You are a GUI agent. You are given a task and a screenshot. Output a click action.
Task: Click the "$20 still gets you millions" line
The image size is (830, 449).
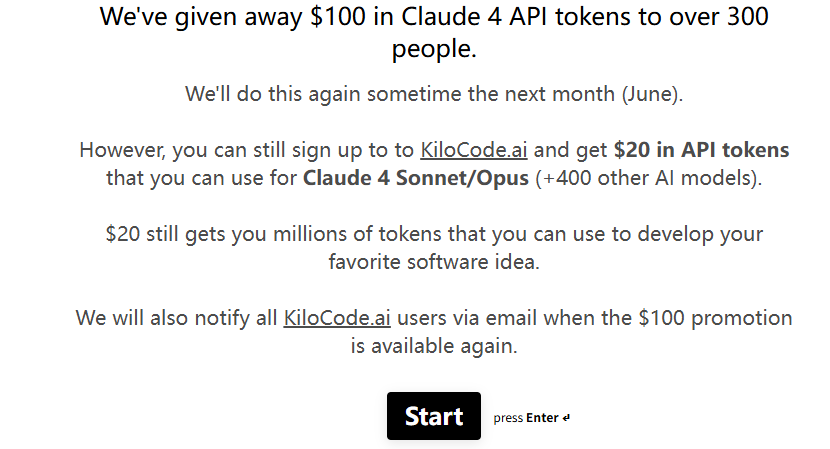[434, 234]
